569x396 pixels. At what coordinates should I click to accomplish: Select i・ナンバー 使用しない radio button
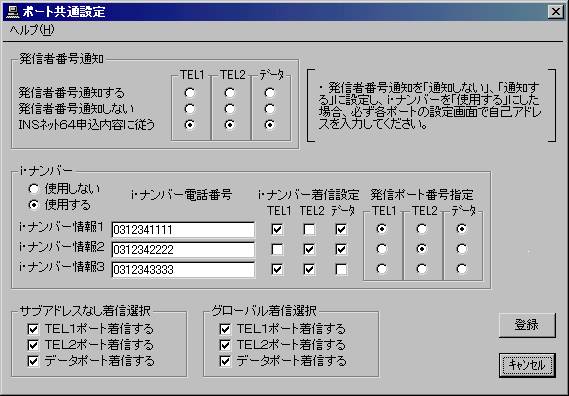coord(34,189)
